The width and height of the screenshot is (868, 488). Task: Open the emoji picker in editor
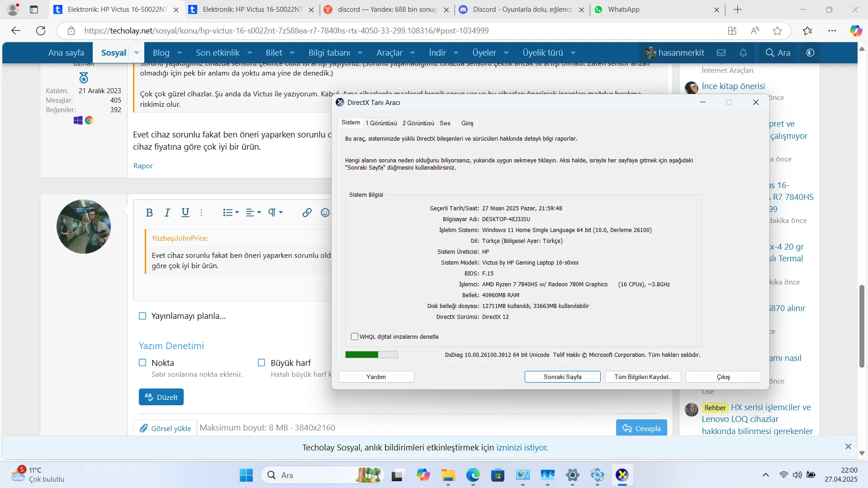(325, 213)
